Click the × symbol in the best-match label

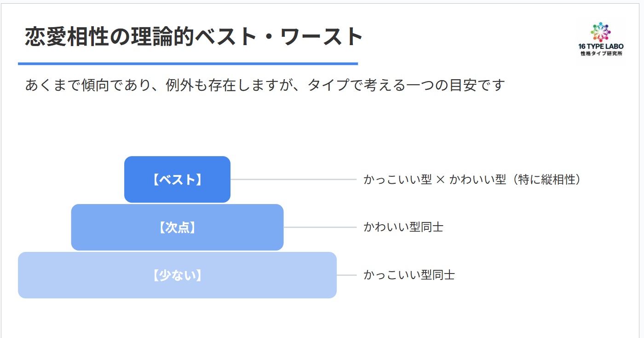coord(440,180)
